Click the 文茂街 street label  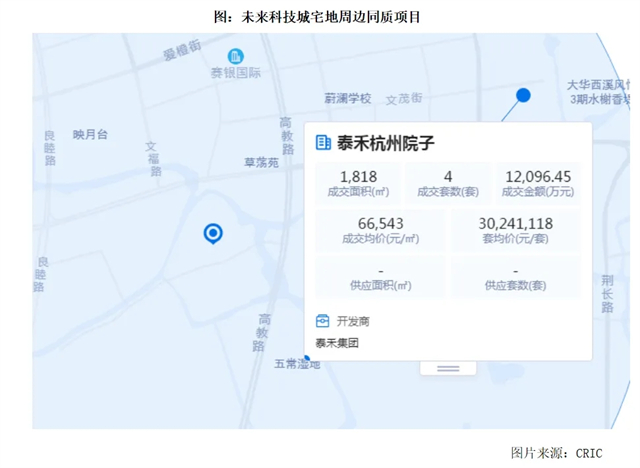(404, 99)
